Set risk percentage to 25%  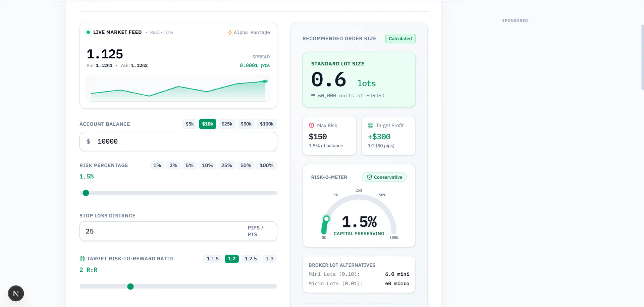point(226,165)
